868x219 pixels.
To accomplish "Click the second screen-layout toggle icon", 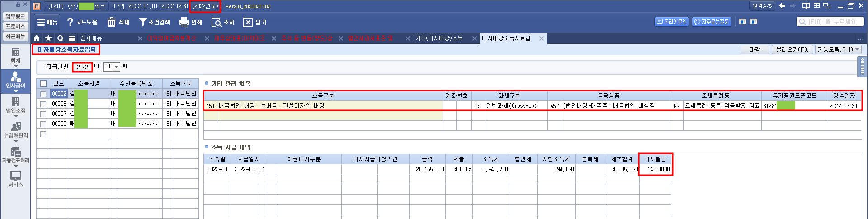I will [x=754, y=22].
